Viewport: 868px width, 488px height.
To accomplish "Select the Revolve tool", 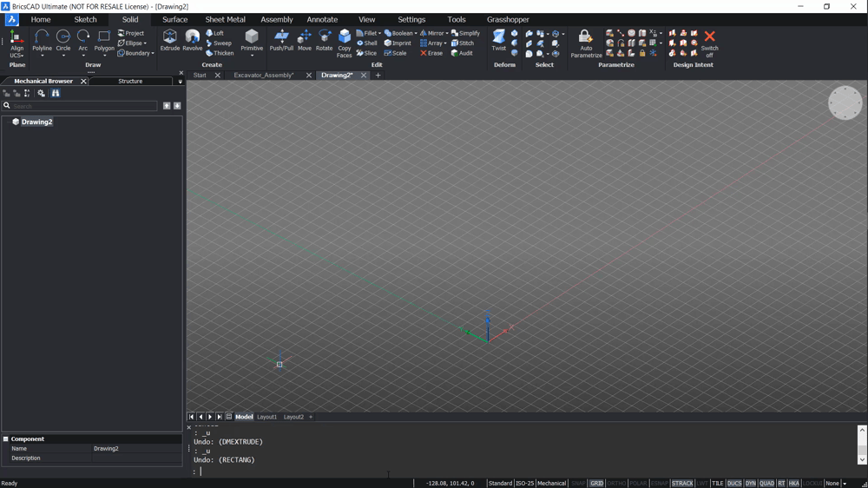I will coord(192,41).
